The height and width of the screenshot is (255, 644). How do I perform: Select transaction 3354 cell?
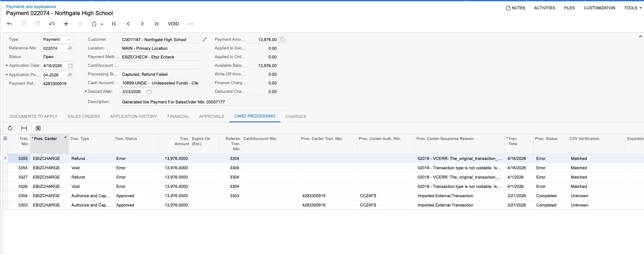coord(19,168)
